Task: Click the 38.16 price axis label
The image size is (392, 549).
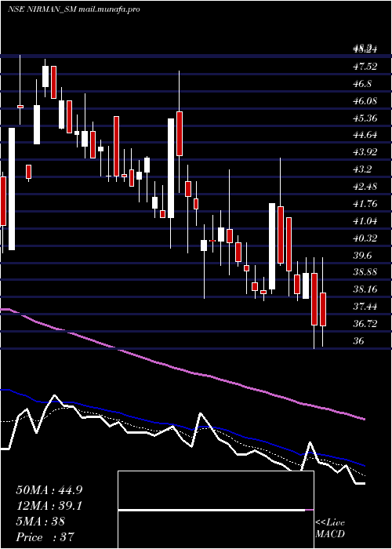Action: (x=365, y=289)
